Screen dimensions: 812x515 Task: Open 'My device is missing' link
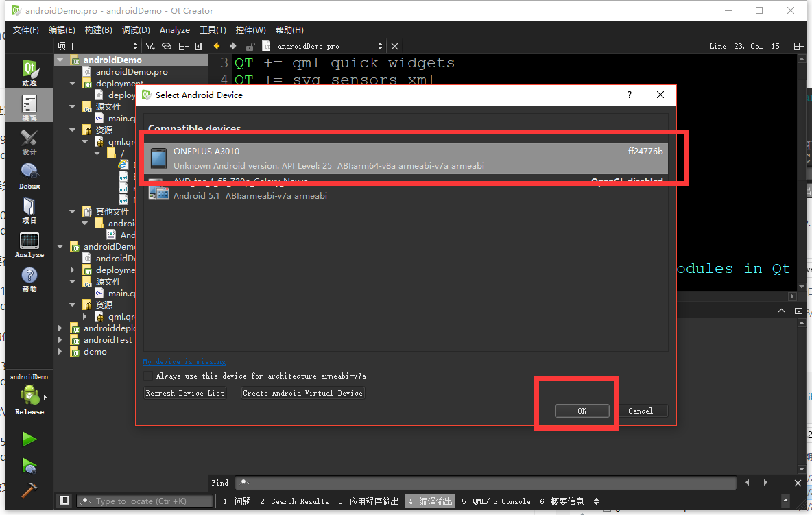click(184, 361)
